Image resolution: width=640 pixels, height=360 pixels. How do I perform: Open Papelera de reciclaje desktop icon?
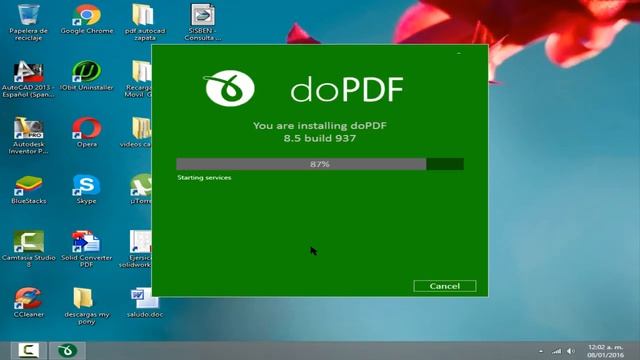(28, 21)
